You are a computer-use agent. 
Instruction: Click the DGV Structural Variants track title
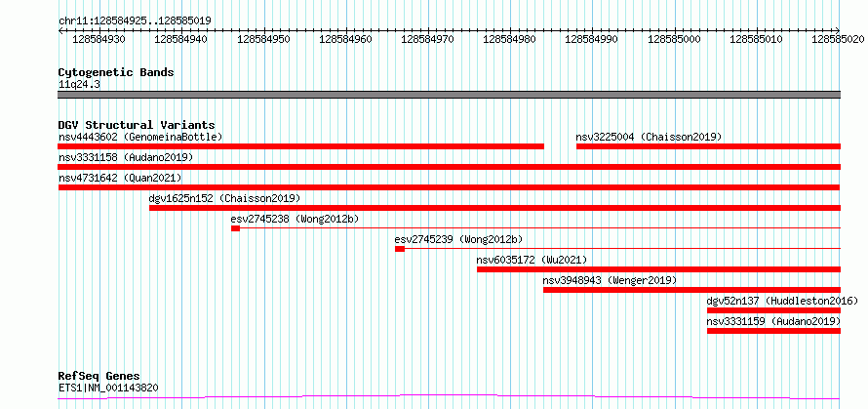coord(137,125)
